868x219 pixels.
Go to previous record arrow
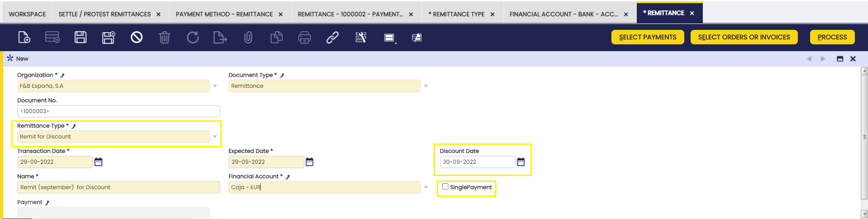(809, 59)
